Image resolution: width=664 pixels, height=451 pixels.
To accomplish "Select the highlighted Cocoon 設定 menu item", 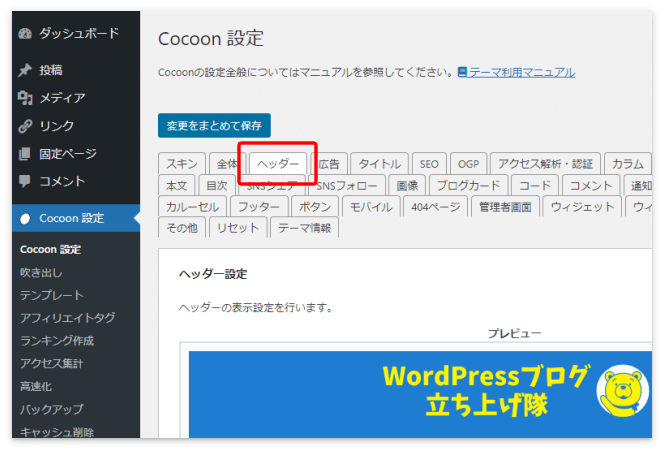I will tap(76, 218).
